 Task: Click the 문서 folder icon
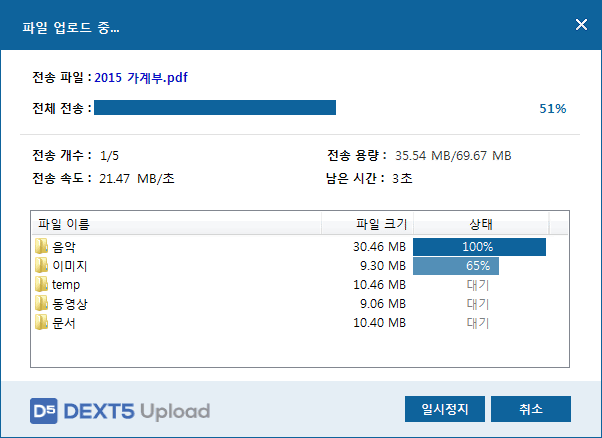coord(41,323)
